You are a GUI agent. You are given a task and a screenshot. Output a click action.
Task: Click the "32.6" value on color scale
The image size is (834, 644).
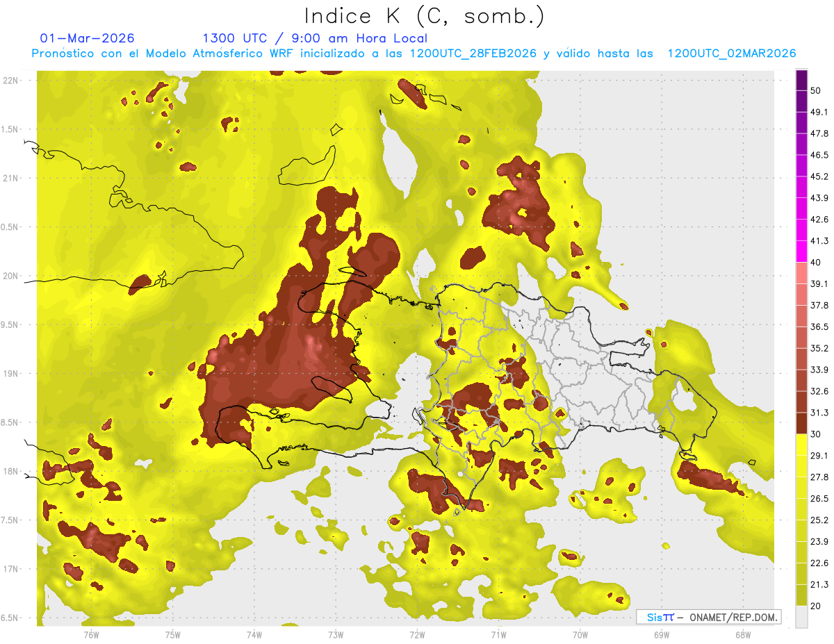tap(819, 391)
